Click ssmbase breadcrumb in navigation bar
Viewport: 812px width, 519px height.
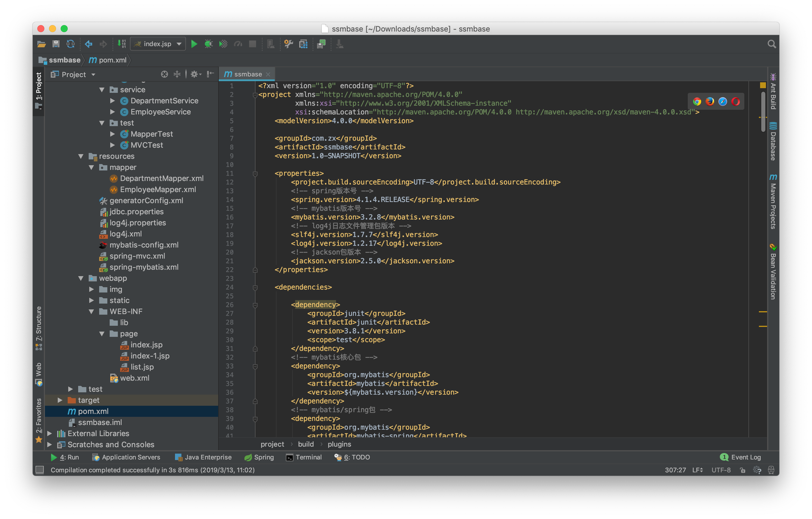pos(60,60)
